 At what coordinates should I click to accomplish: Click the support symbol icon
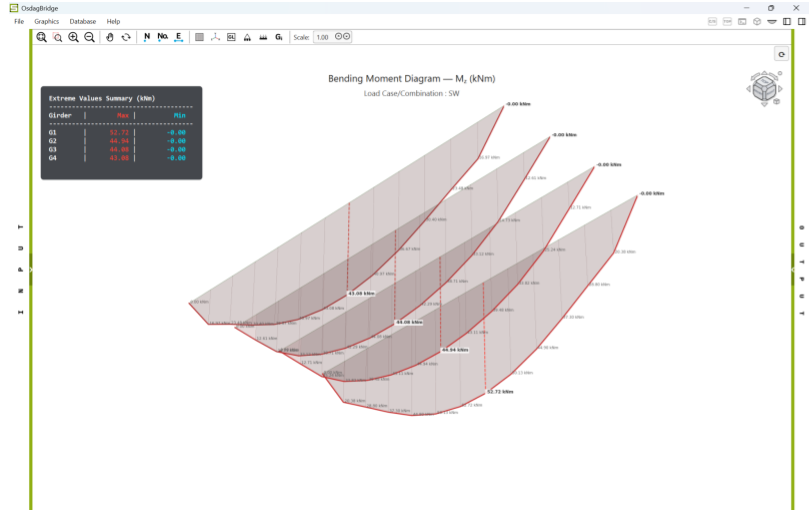(x=247, y=37)
